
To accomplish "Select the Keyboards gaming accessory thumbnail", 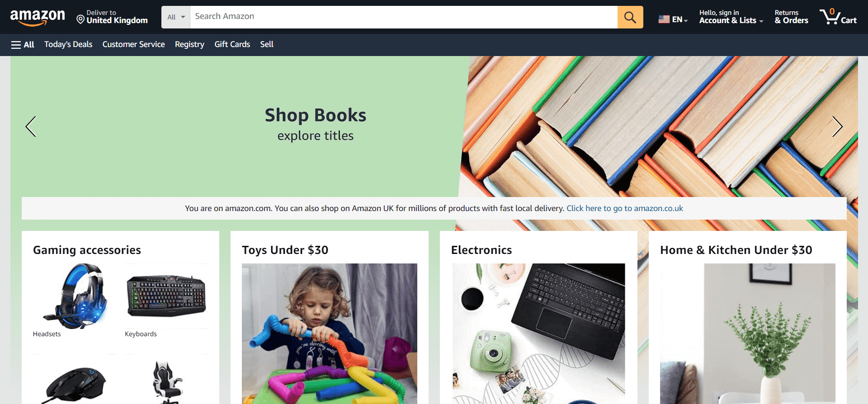I will pyautogui.click(x=166, y=296).
